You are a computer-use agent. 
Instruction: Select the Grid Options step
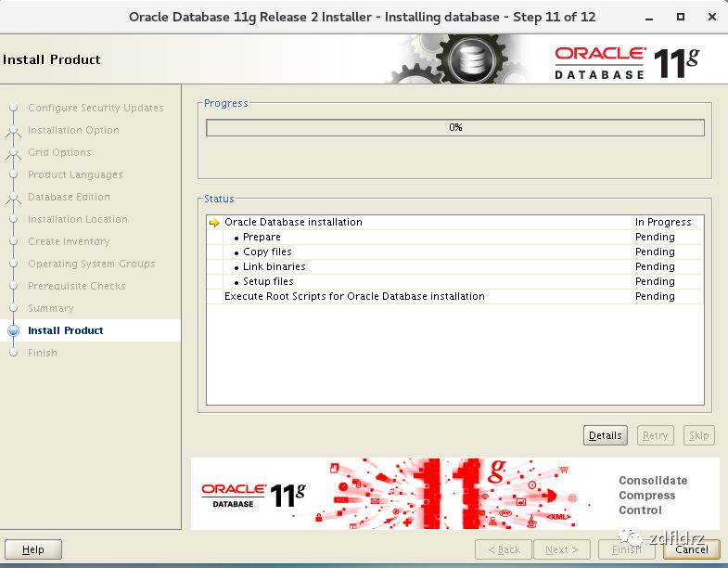pos(59,152)
